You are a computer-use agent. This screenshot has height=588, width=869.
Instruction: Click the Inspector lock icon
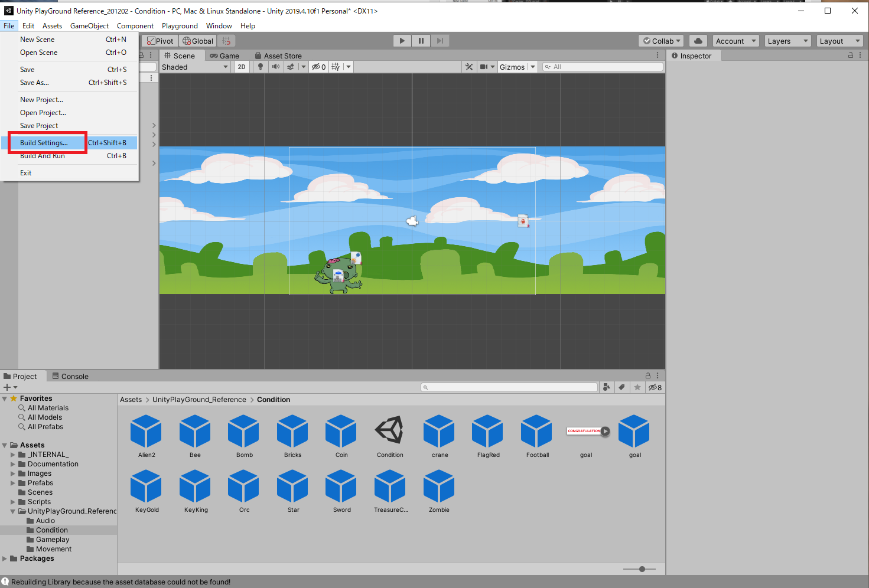click(x=851, y=55)
